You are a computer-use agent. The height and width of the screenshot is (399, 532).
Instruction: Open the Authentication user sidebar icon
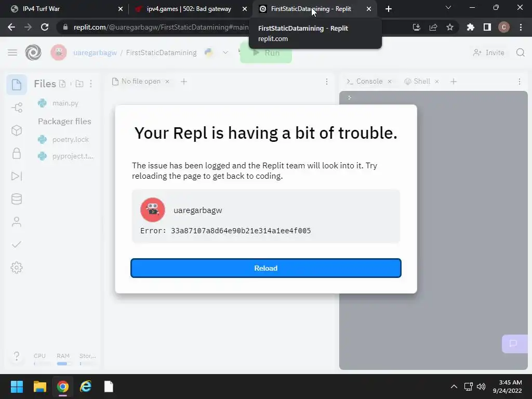(x=17, y=222)
